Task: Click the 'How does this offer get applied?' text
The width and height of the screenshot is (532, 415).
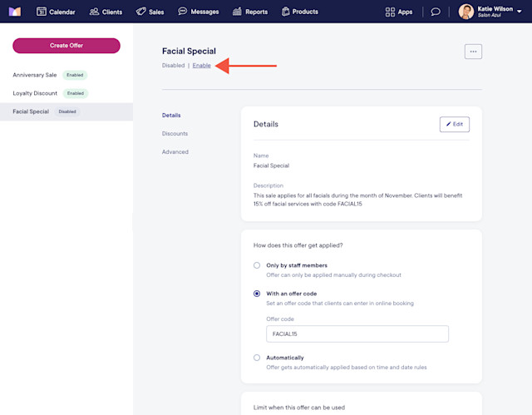Action: pyautogui.click(x=298, y=245)
